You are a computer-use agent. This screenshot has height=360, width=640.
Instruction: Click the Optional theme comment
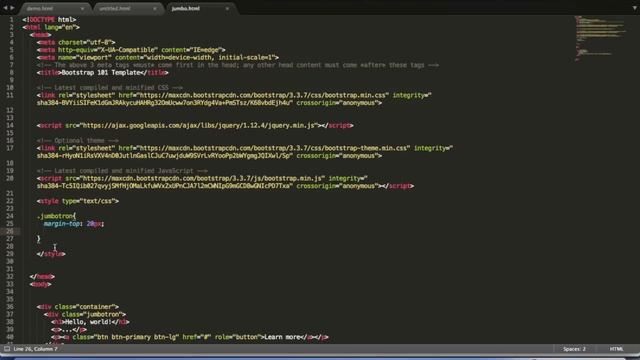click(78, 140)
